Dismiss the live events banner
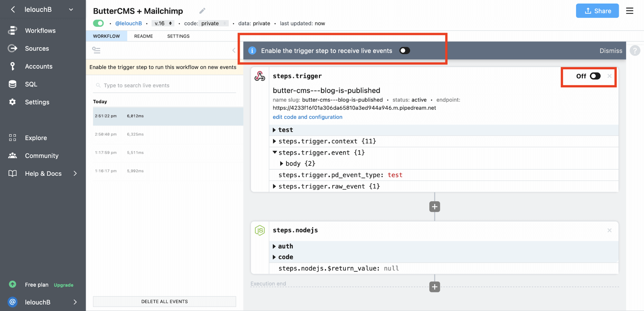Viewport: 644px width, 311px height. pos(611,51)
